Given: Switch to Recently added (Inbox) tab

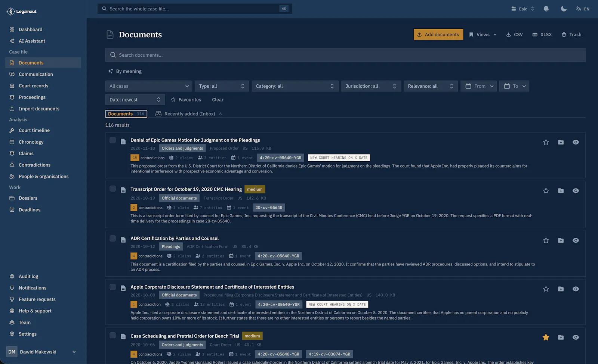Looking at the screenshot, I should [x=189, y=114].
